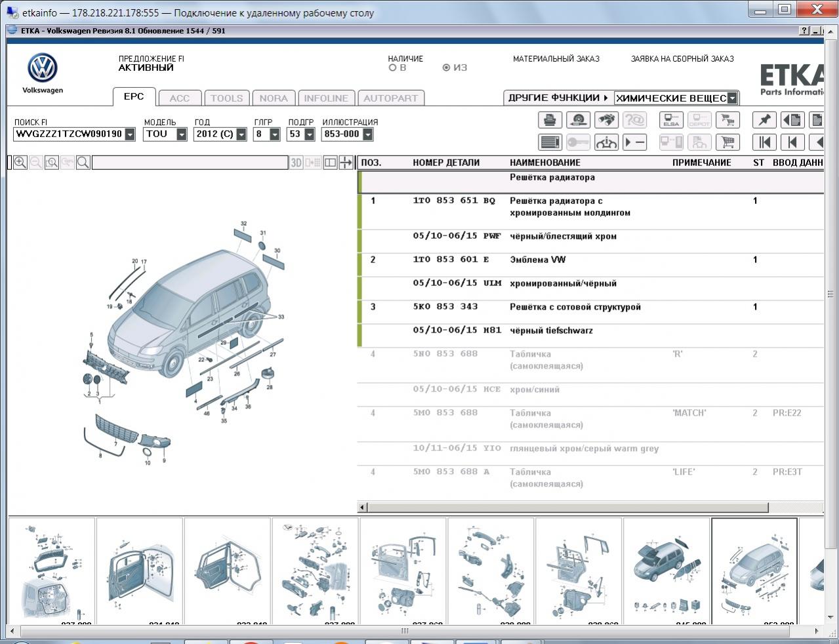
Task: Click the cross-arrow expand icon
Action: [346, 163]
